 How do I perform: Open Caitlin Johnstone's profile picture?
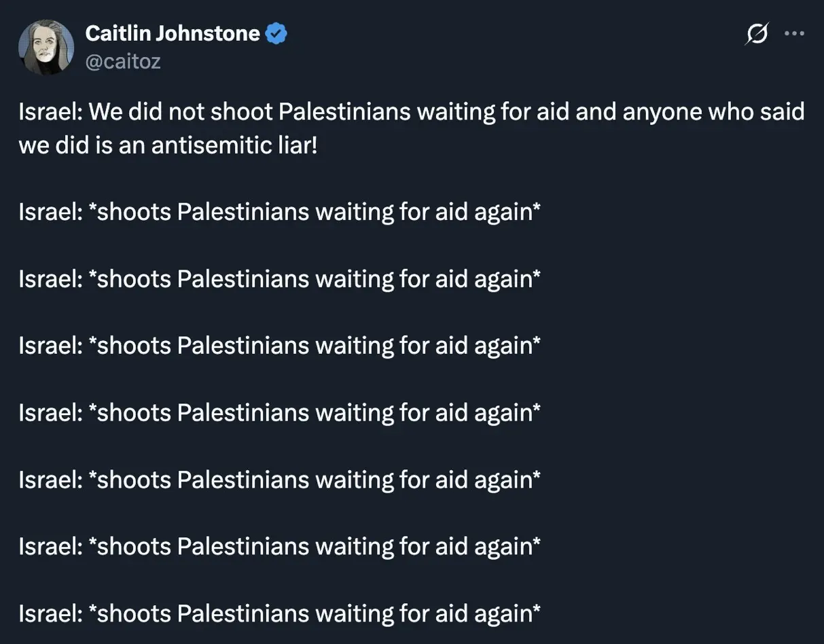pyautogui.click(x=46, y=47)
